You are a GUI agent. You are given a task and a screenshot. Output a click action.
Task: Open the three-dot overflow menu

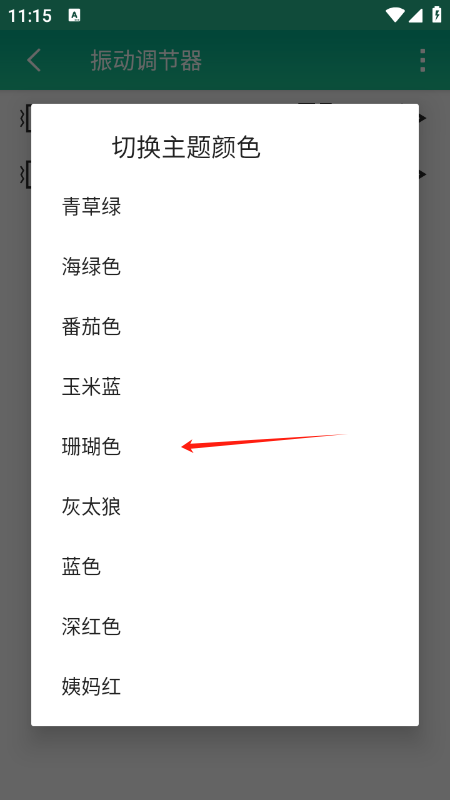422,60
